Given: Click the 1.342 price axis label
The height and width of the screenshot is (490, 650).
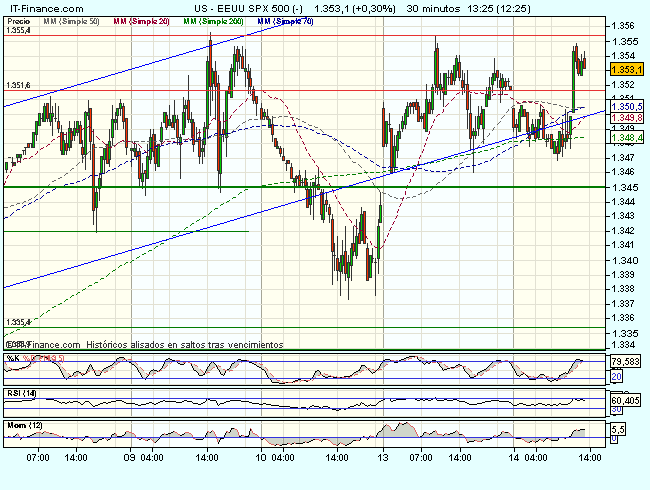Looking at the screenshot, I should [623, 230].
